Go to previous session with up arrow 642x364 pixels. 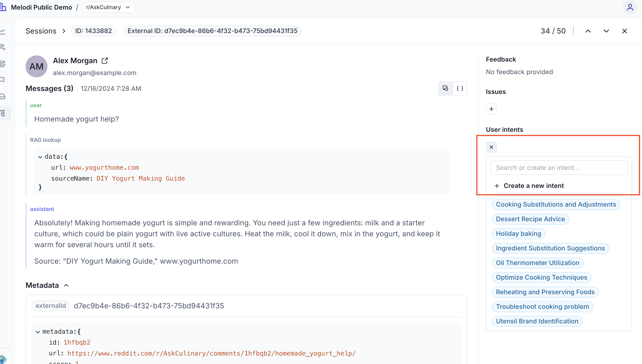(x=588, y=31)
